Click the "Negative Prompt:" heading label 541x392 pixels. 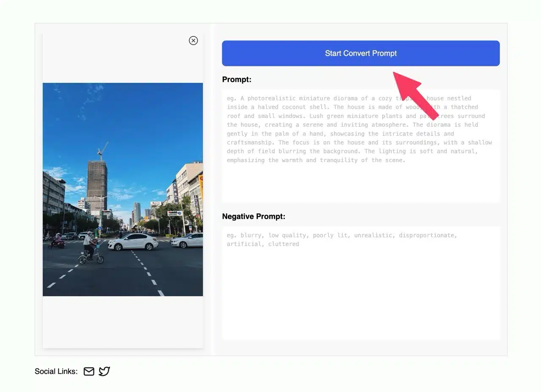point(254,216)
